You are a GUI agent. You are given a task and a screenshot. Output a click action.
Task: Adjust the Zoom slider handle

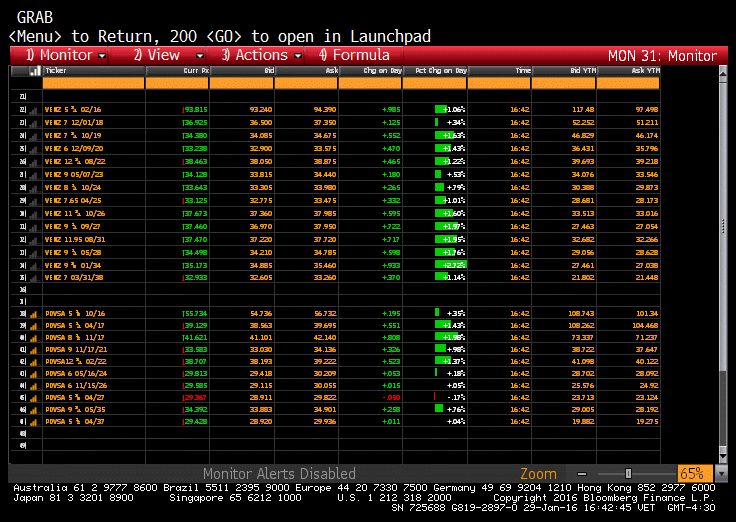tap(628, 474)
